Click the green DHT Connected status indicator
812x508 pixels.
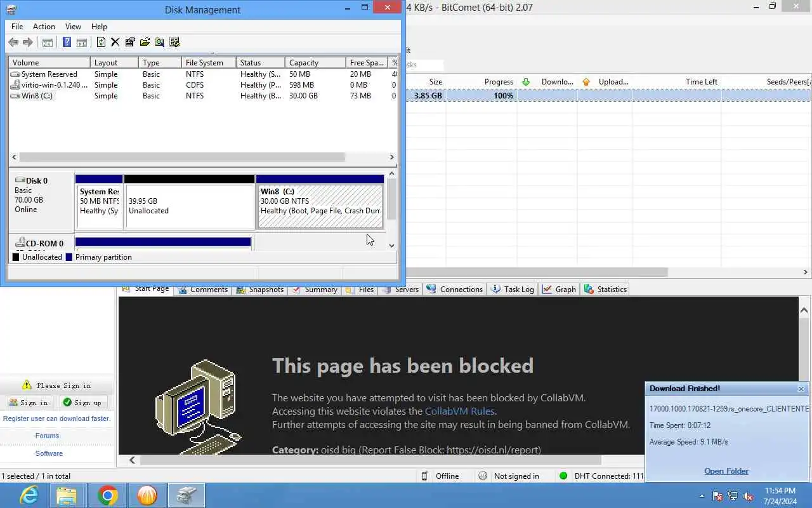click(x=563, y=476)
